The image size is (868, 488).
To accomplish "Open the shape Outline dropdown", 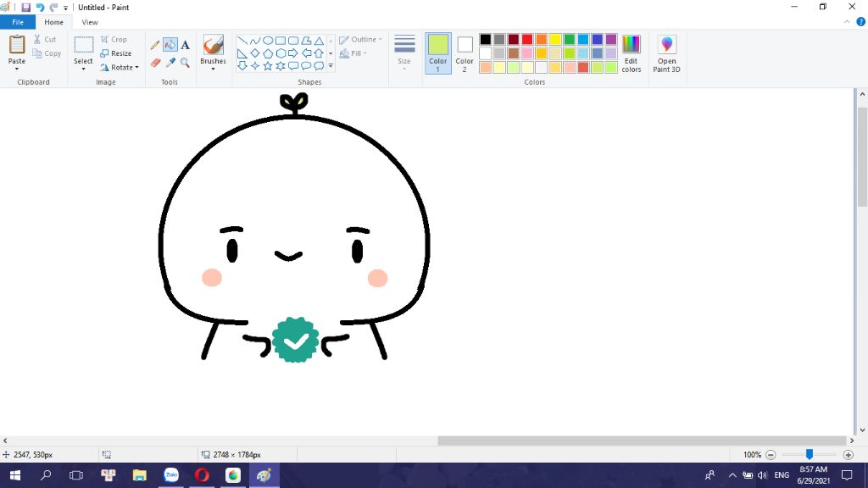I will pos(360,39).
